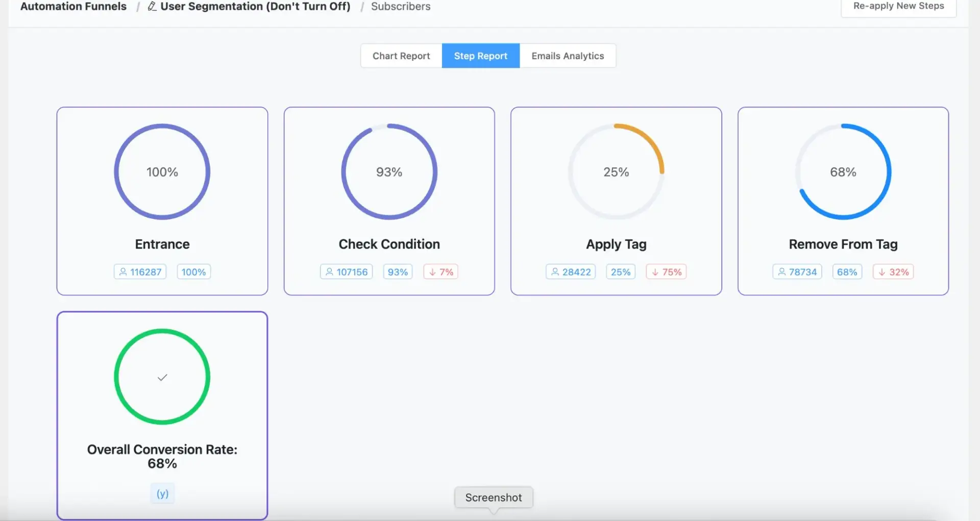Select the Step Report tab
The width and height of the screenshot is (980, 521).
click(x=480, y=56)
